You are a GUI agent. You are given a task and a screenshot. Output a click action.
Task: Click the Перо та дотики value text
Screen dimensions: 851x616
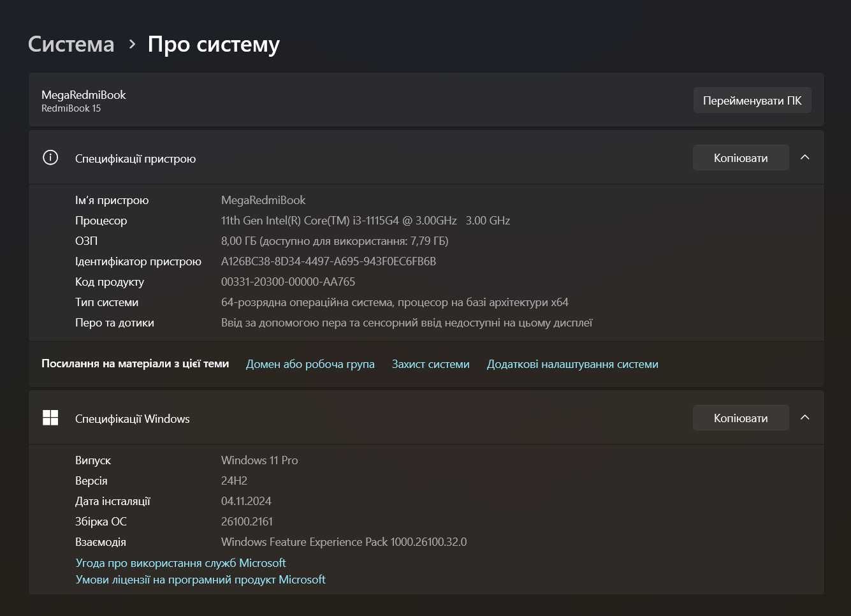pyautogui.click(x=407, y=323)
